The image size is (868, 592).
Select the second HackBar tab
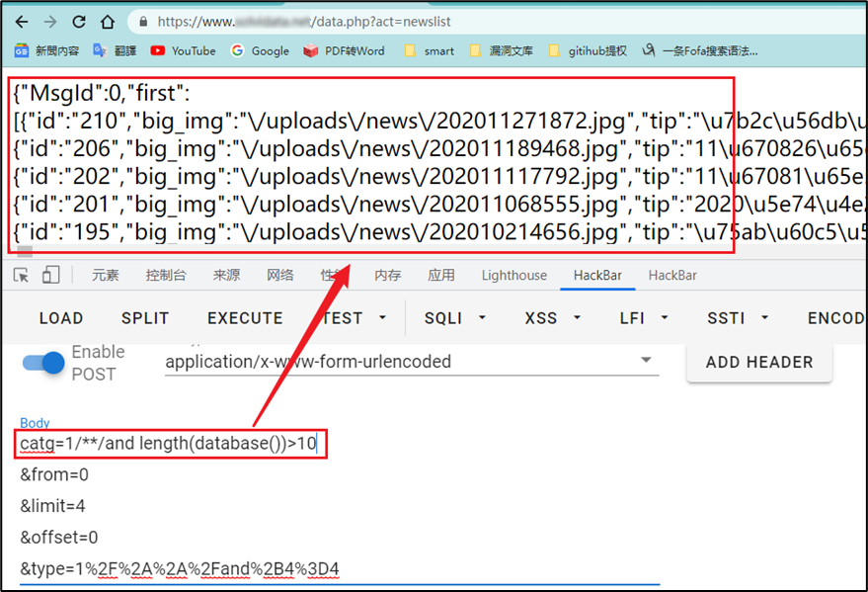coord(672,275)
